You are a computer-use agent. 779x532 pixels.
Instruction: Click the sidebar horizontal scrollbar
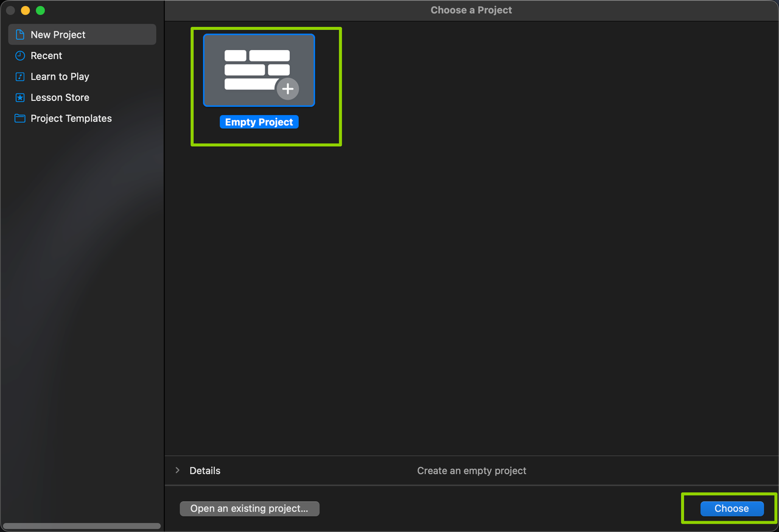(x=82, y=526)
